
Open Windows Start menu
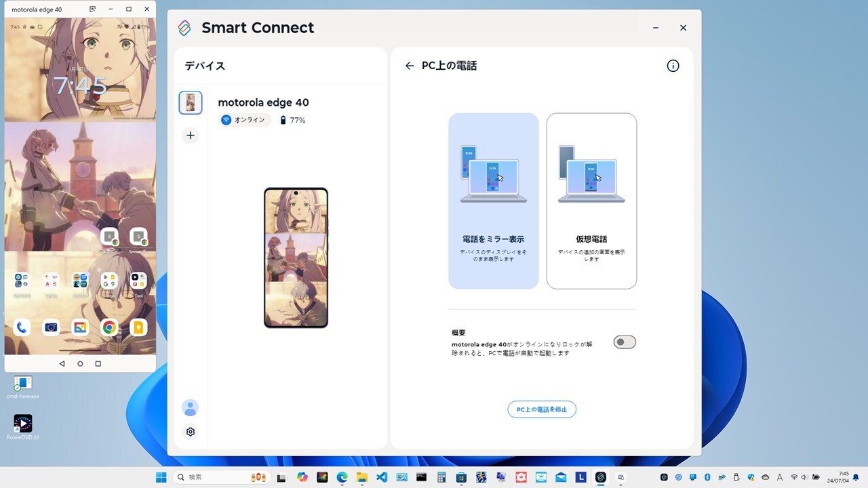[161, 477]
